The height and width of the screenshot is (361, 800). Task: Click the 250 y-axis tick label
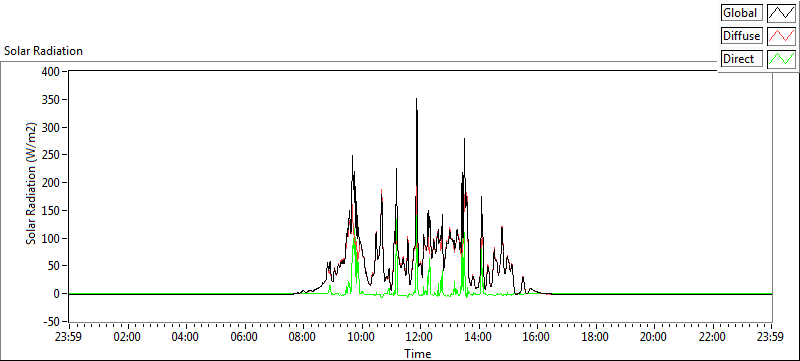click(51, 155)
